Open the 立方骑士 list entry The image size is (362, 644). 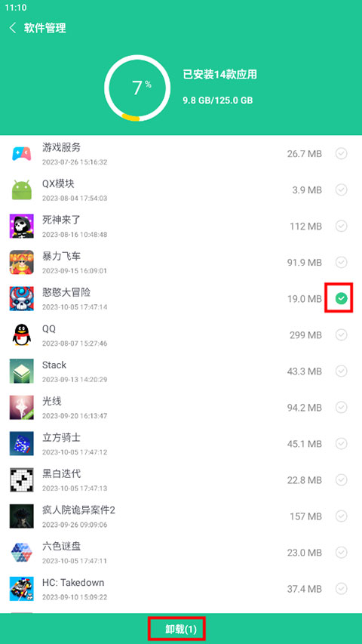pos(181,444)
